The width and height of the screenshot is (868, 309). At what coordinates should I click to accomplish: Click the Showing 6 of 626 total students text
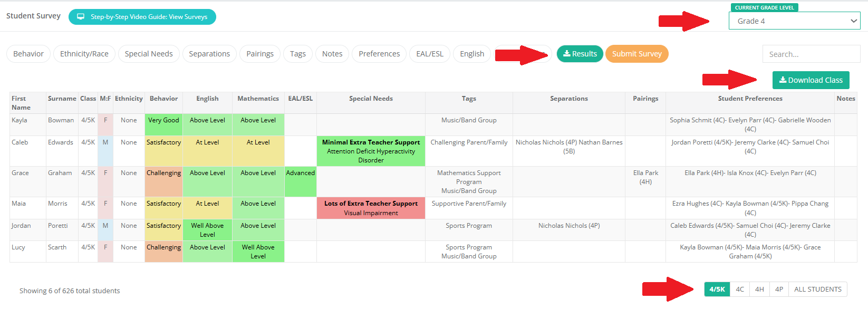pos(70,291)
